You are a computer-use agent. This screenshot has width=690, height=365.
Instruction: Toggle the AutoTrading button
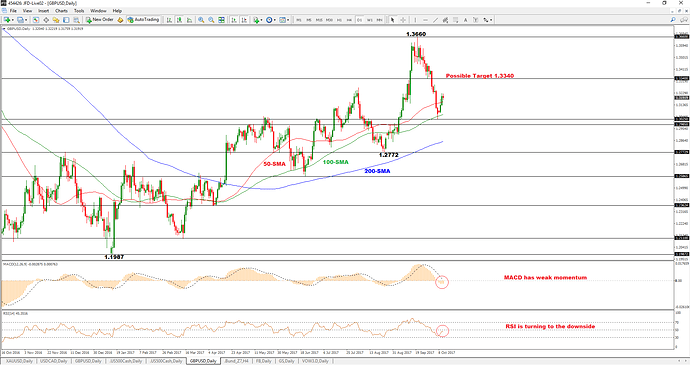(143, 20)
